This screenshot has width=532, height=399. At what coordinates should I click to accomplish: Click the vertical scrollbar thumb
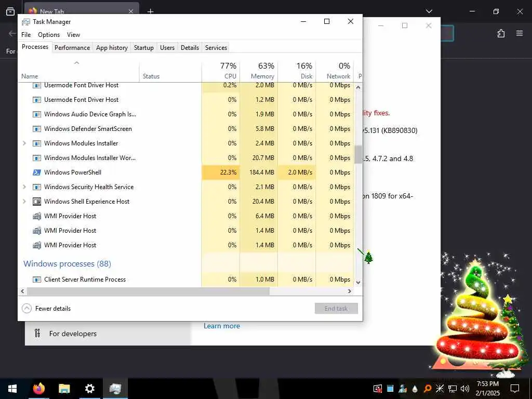(358, 154)
